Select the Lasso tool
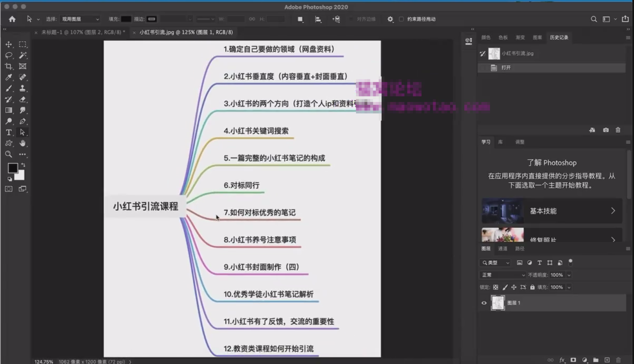Viewport: 634px width, 364px height. pos(9,55)
